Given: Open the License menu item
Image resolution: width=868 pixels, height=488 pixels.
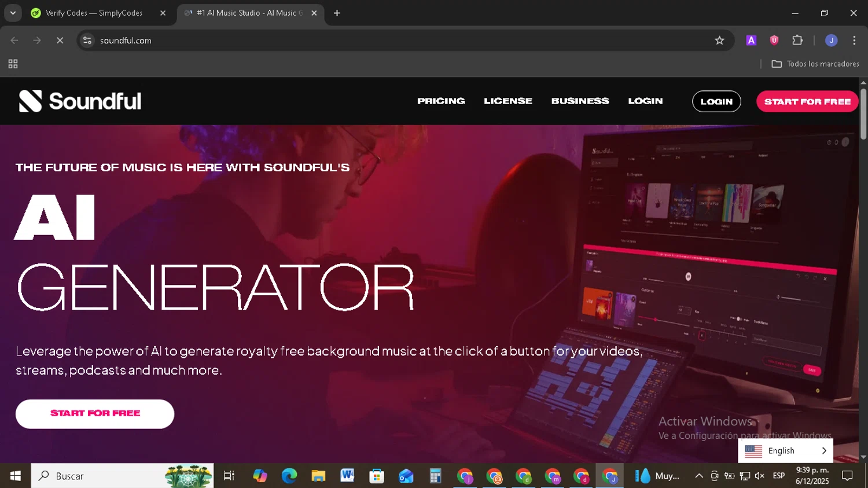Looking at the screenshot, I should point(508,101).
